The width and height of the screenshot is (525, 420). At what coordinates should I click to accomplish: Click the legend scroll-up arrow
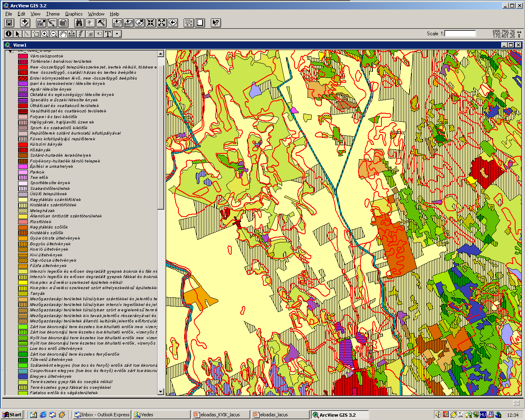click(160, 54)
